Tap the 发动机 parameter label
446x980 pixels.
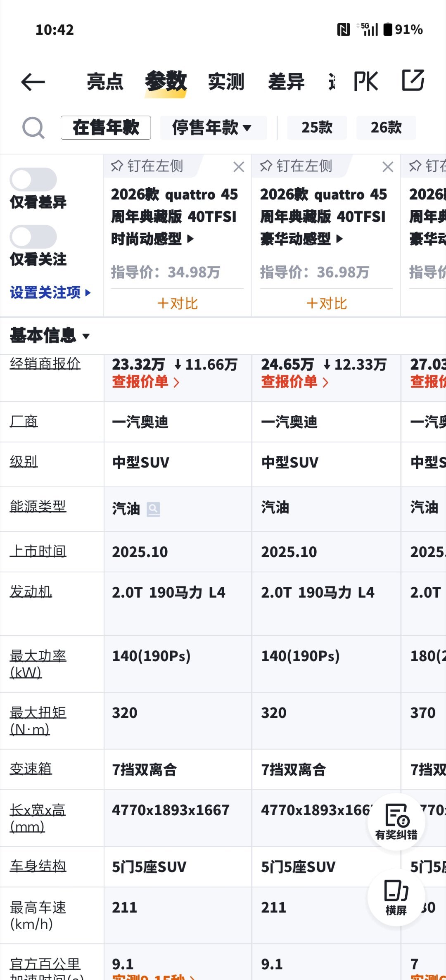coord(31,591)
